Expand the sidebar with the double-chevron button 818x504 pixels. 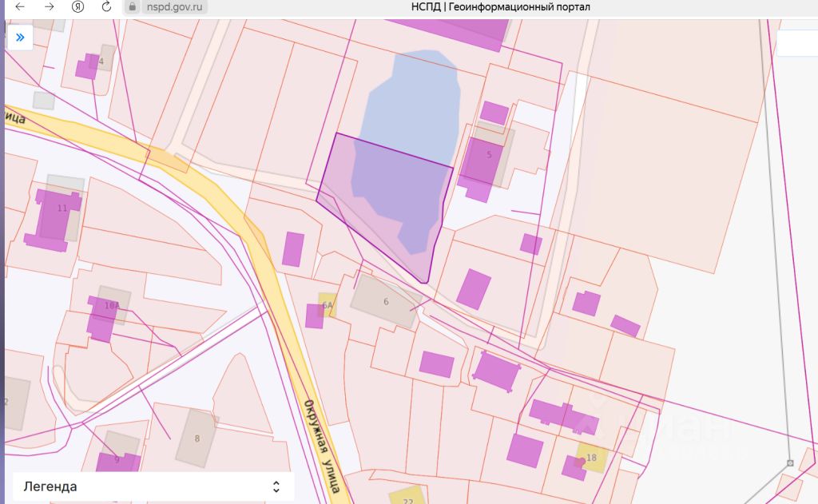pyautogui.click(x=19, y=38)
